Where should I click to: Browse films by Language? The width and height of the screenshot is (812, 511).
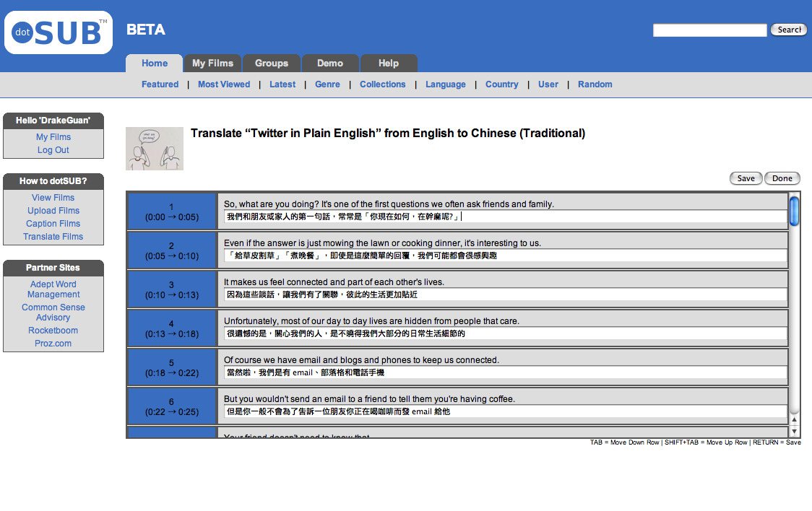[x=445, y=84]
